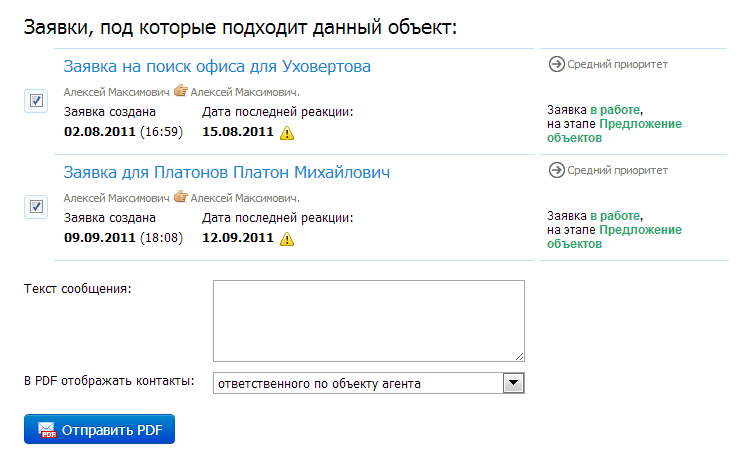Click warning icon next to 12.09.2011 date

point(287,239)
